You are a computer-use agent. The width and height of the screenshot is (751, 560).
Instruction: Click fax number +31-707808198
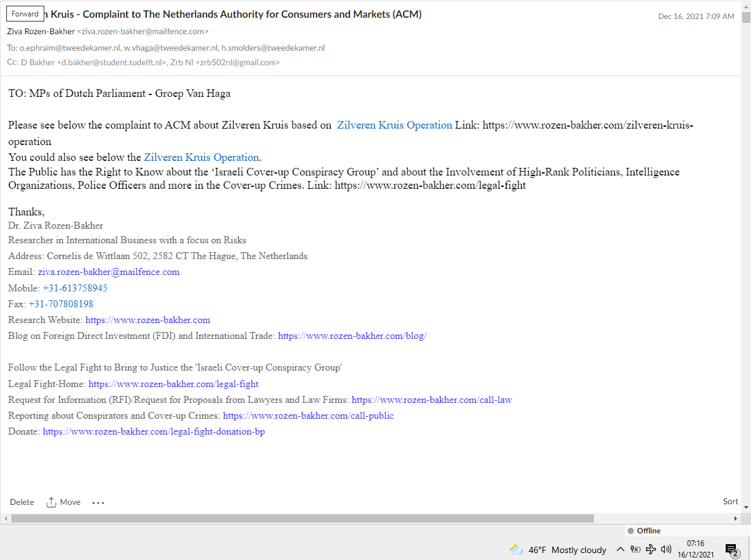[61, 304]
